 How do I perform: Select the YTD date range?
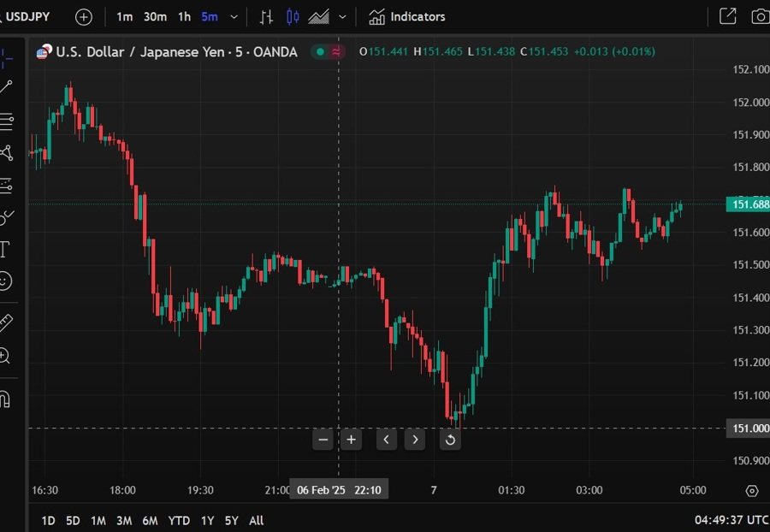[179, 521]
